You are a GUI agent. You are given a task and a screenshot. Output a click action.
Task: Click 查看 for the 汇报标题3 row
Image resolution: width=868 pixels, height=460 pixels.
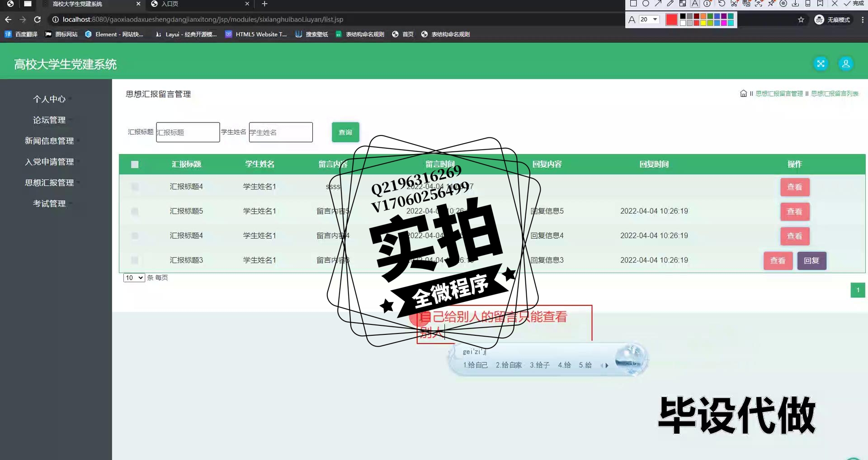click(x=778, y=260)
